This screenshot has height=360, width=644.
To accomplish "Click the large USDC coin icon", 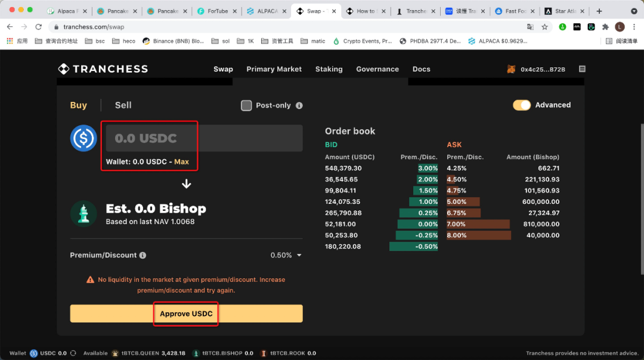I will point(83,138).
